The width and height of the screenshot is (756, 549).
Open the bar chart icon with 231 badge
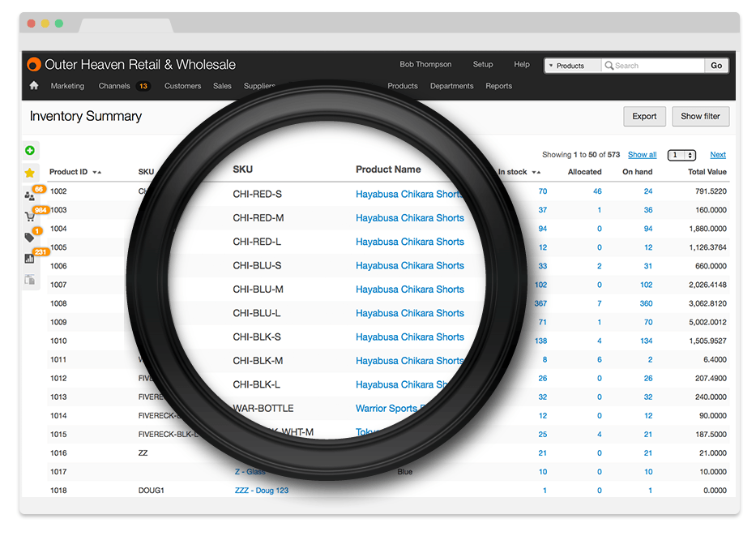29,258
